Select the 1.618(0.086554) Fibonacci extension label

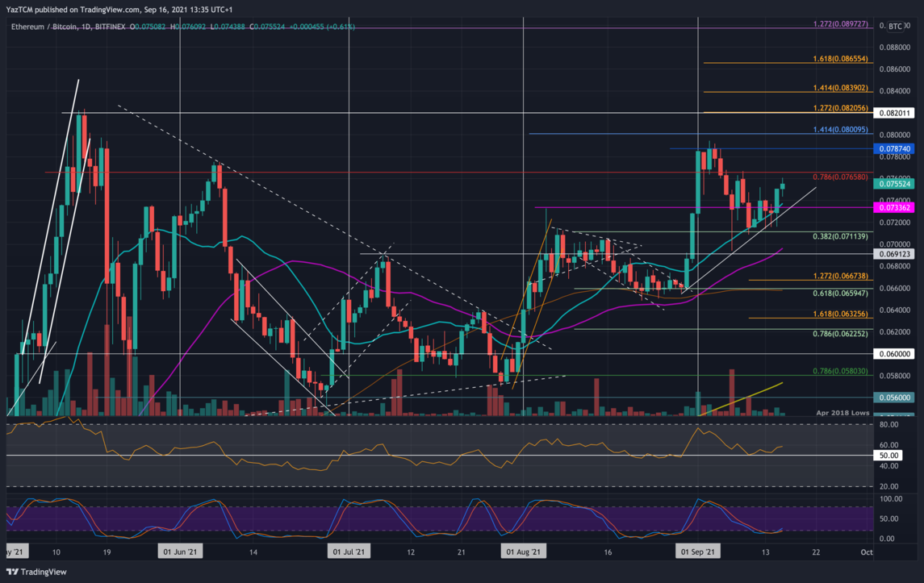pyautogui.click(x=838, y=60)
